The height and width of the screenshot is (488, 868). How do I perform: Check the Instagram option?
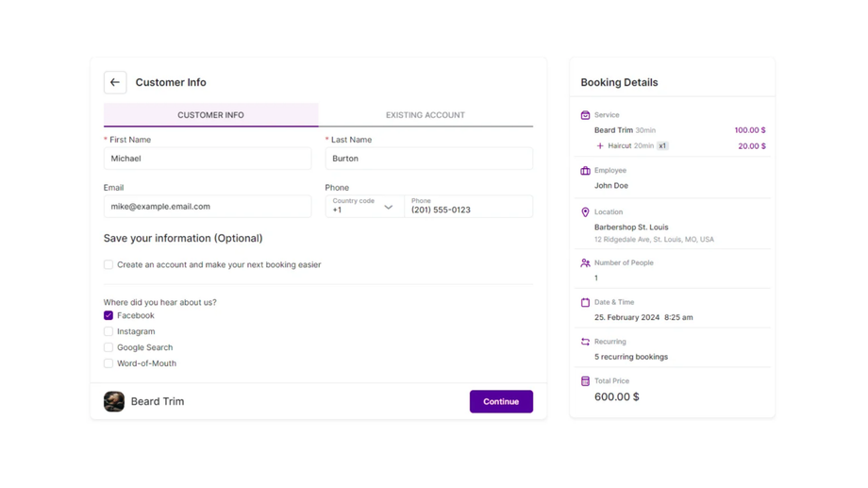coord(108,331)
